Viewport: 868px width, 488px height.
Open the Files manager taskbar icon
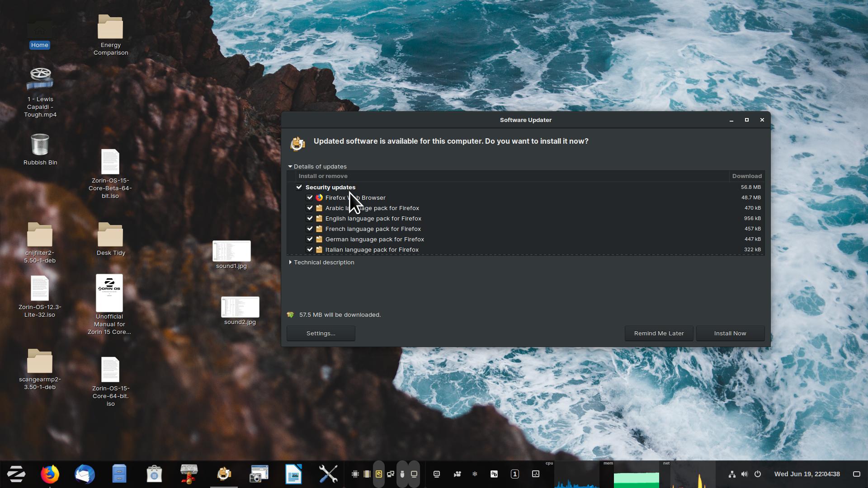pyautogui.click(x=119, y=474)
